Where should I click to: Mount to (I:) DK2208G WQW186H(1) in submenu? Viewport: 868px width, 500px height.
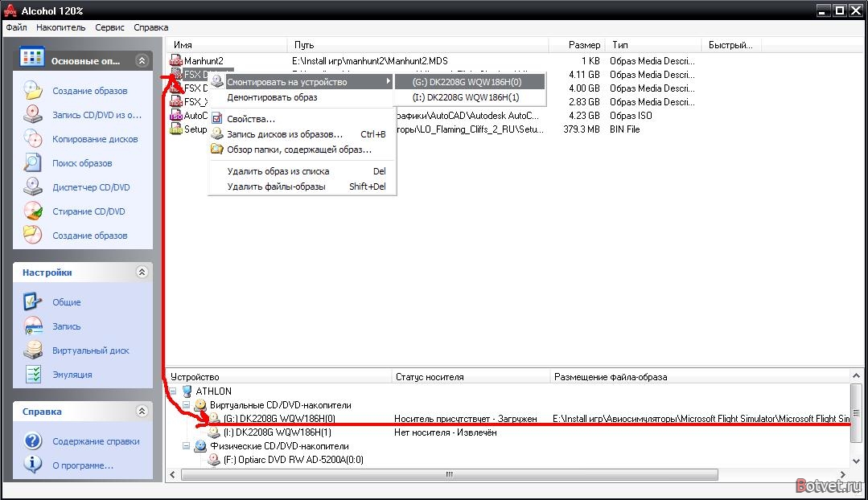(470, 97)
